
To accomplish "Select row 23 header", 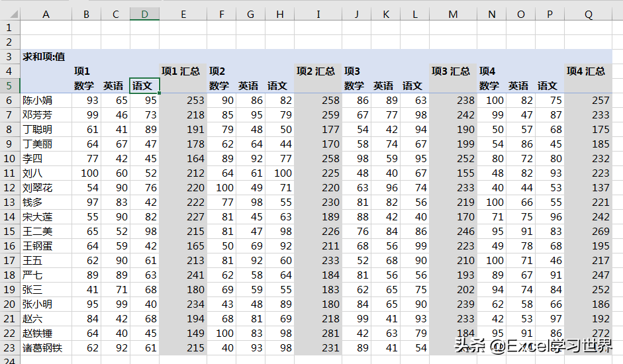I will 9,347.
